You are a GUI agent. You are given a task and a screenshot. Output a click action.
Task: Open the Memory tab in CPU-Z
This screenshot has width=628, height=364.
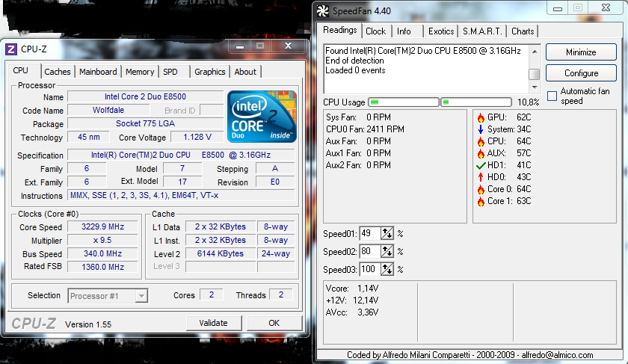(x=140, y=72)
